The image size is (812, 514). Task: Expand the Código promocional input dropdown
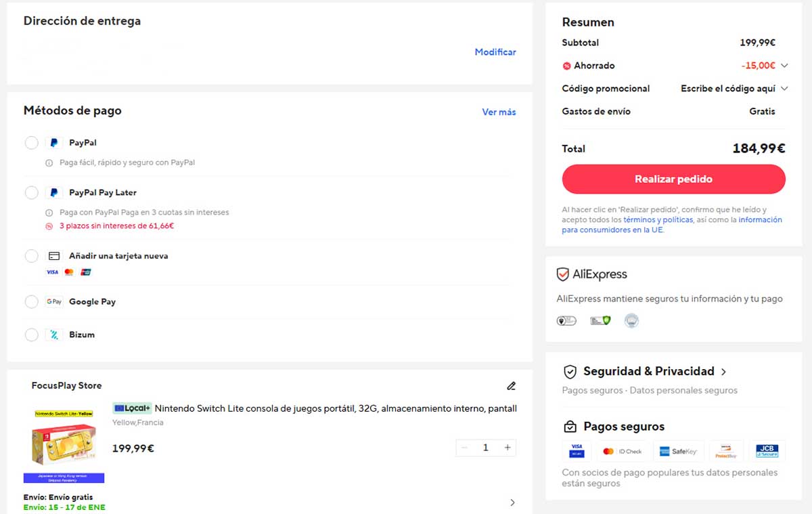784,89
